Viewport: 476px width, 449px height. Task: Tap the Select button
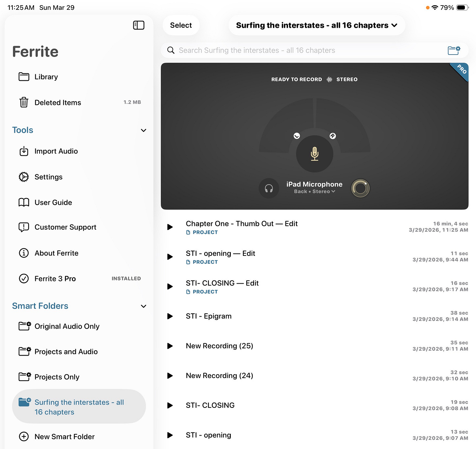click(x=181, y=25)
